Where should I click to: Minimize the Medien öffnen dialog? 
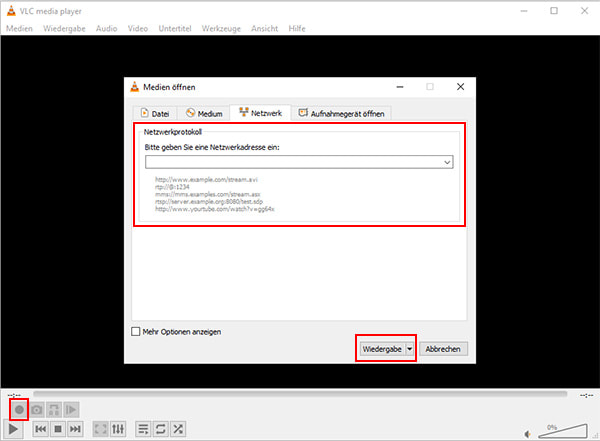click(400, 87)
